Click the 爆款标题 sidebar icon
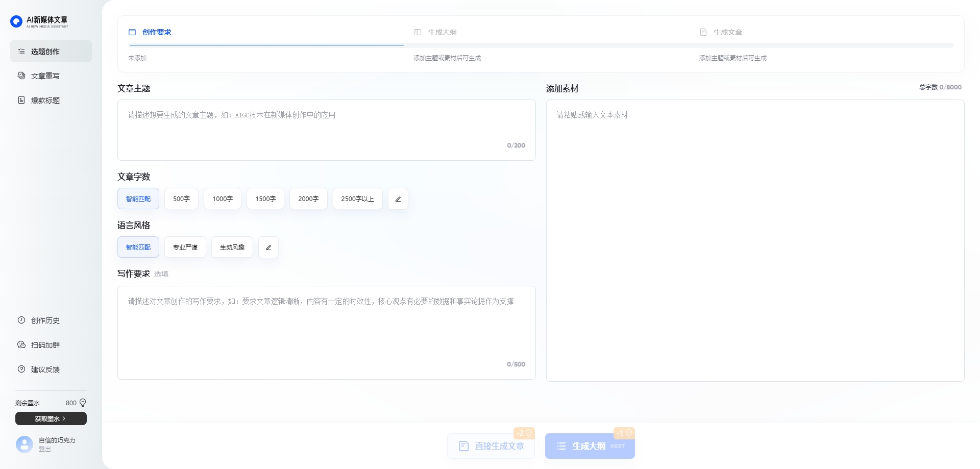 tap(21, 101)
